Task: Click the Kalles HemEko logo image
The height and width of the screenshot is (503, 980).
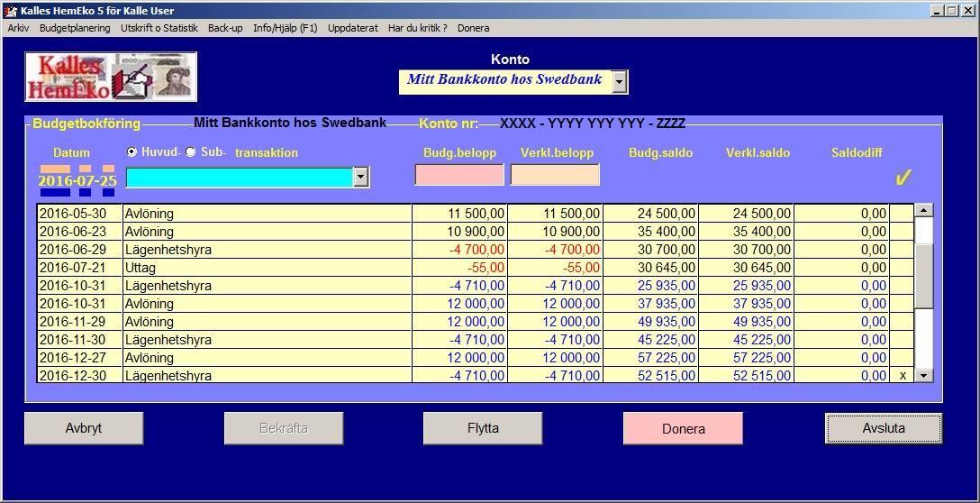Action: [x=111, y=77]
